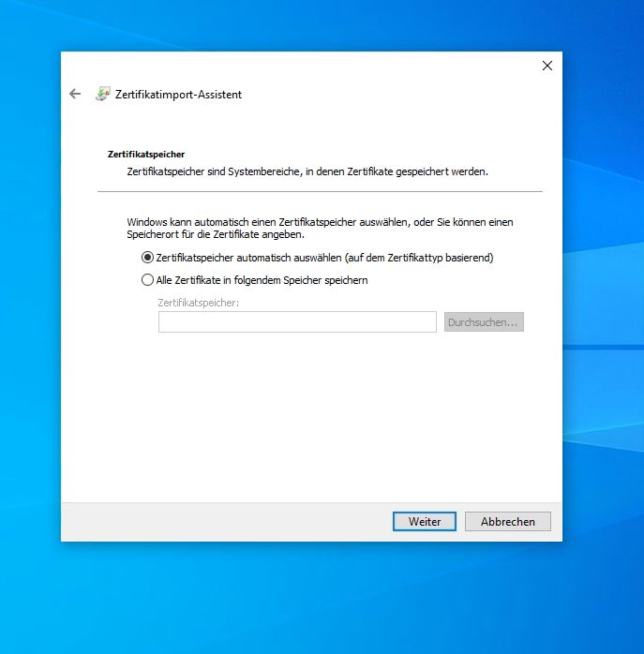The width and height of the screenshot is (644, 654).
Task: Close the certificate import wizard window
Action: (547, 66)
